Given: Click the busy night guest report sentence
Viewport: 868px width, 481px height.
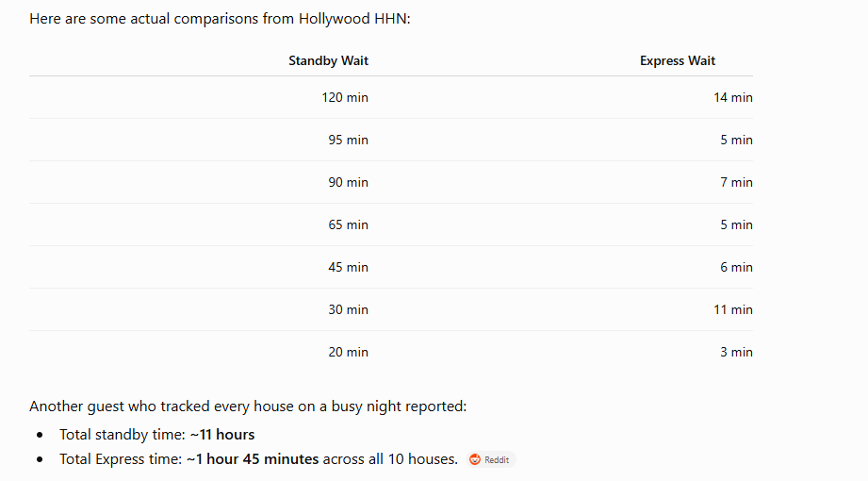Looking at the screenshot, I should [248, 406].
